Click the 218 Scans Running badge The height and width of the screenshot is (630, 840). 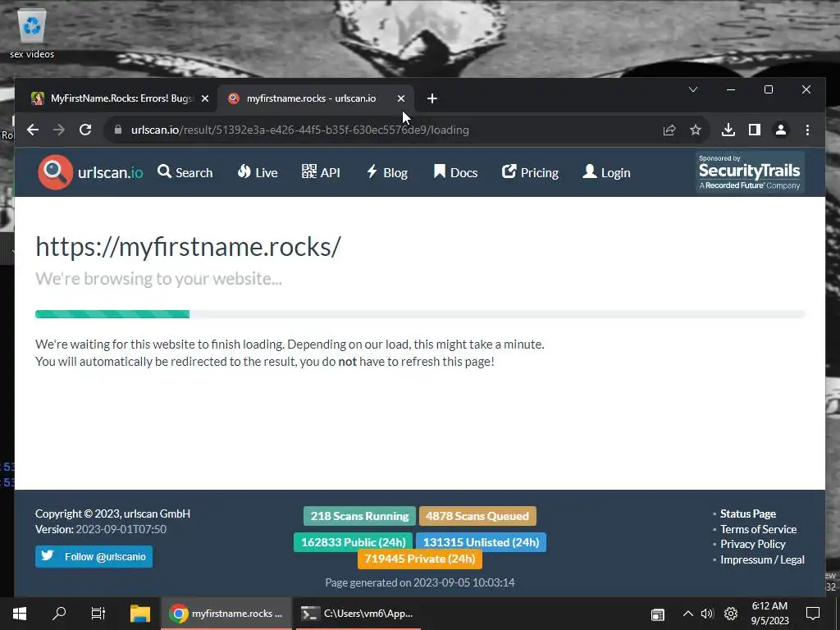[359, 516]
